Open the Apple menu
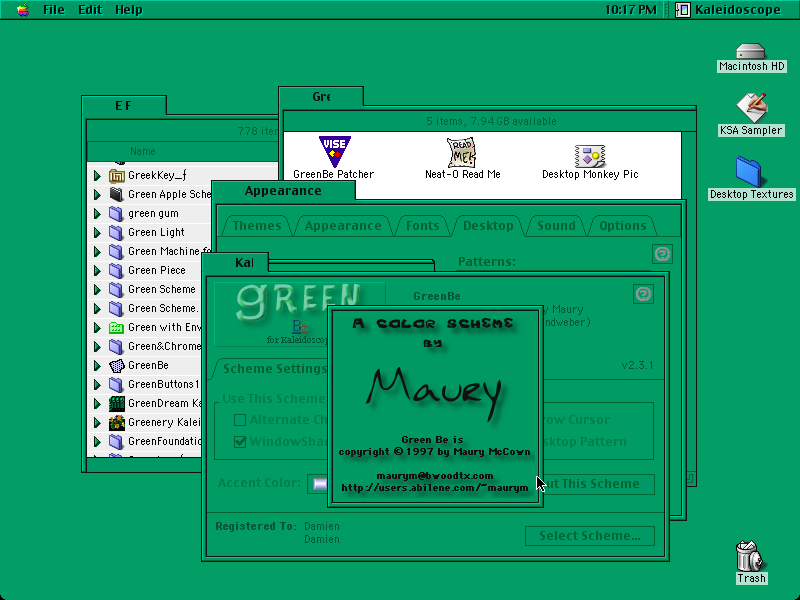 [x=22, y=10]
